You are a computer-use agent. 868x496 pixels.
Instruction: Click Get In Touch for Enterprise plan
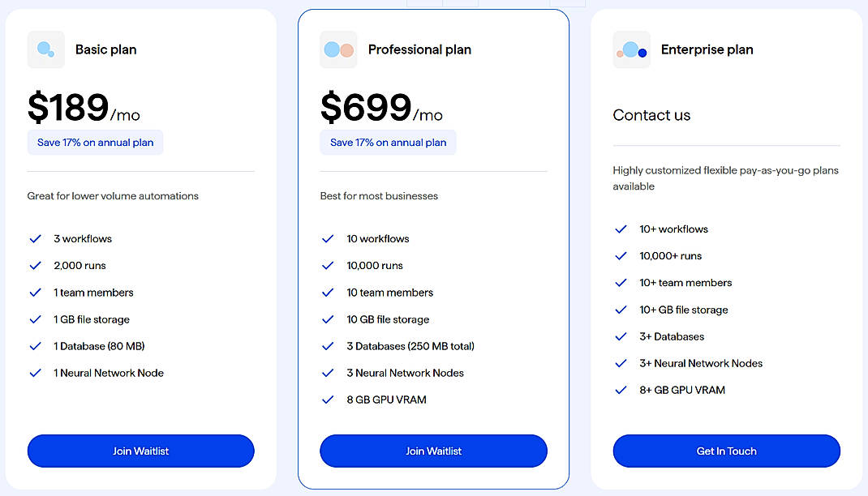tap(726, 451)
